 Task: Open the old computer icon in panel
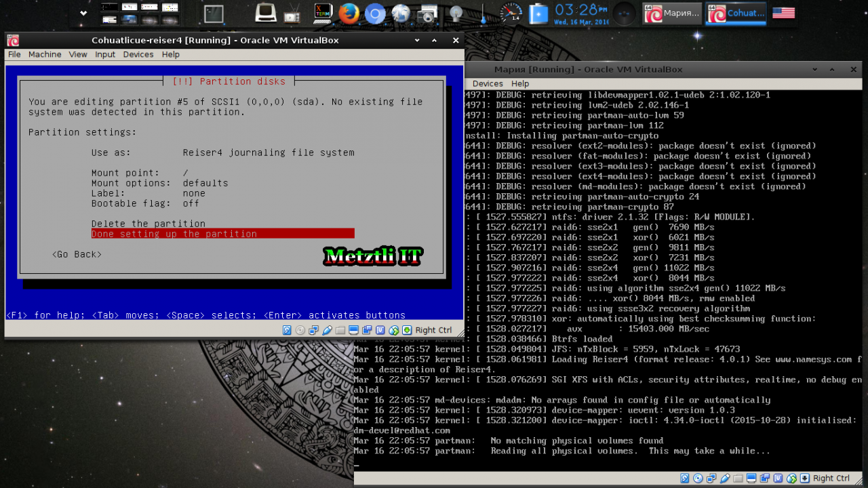(x=266, y=13)
